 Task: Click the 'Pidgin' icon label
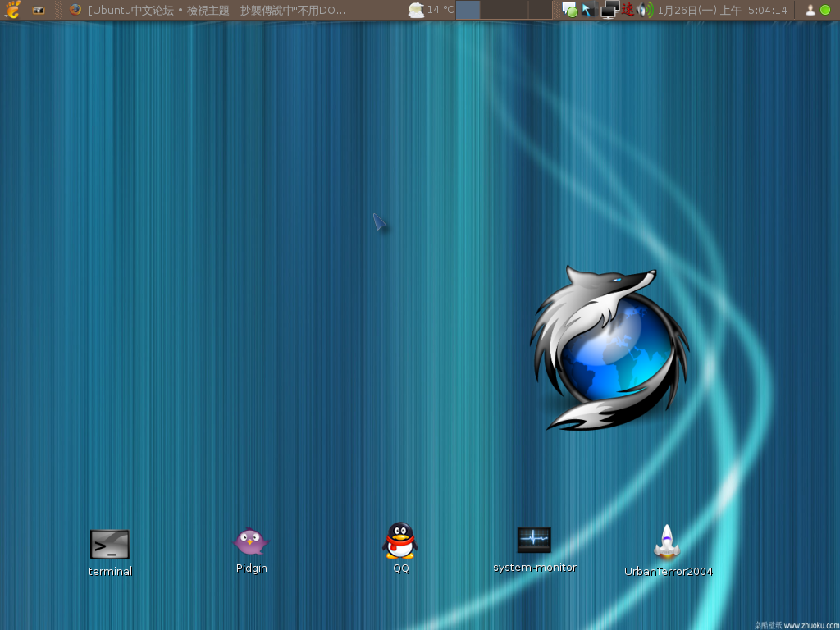(251, 568)
